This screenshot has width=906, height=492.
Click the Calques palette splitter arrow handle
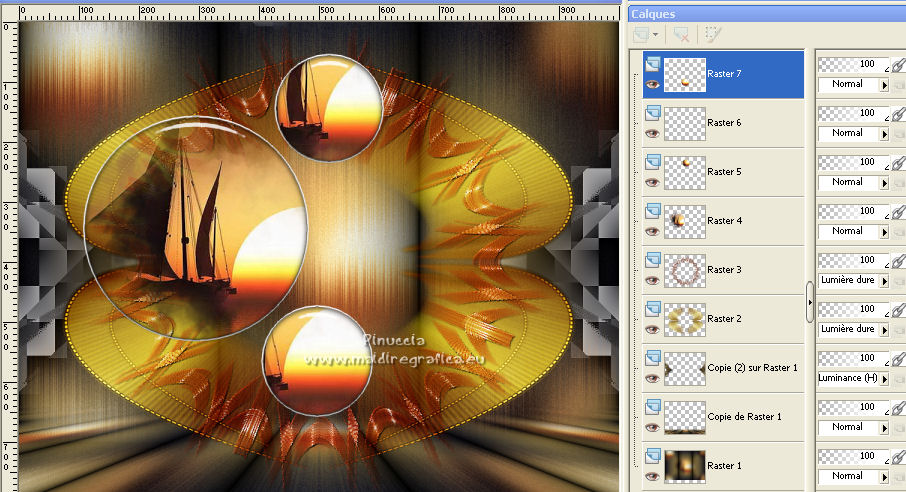tap(810, 302)
